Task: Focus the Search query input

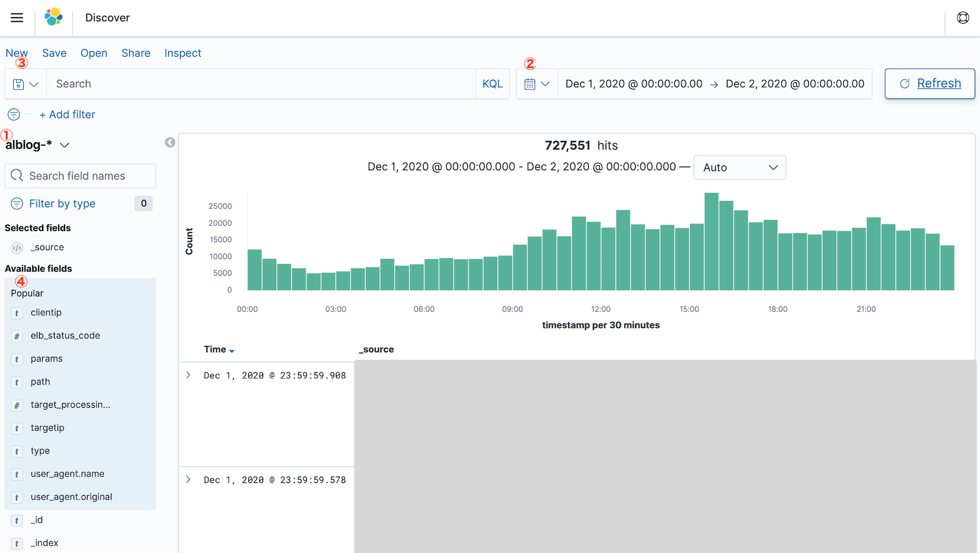Action: coord(261,84)
